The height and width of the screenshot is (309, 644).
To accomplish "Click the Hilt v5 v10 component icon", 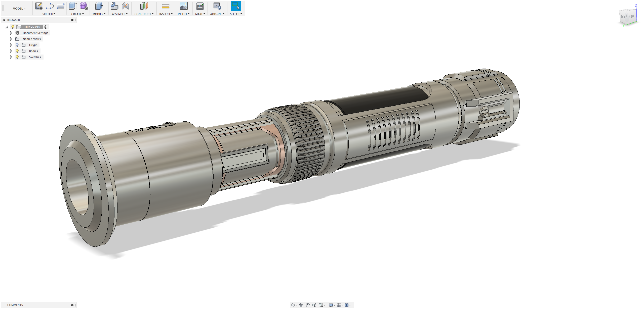I will click(19, 27).
